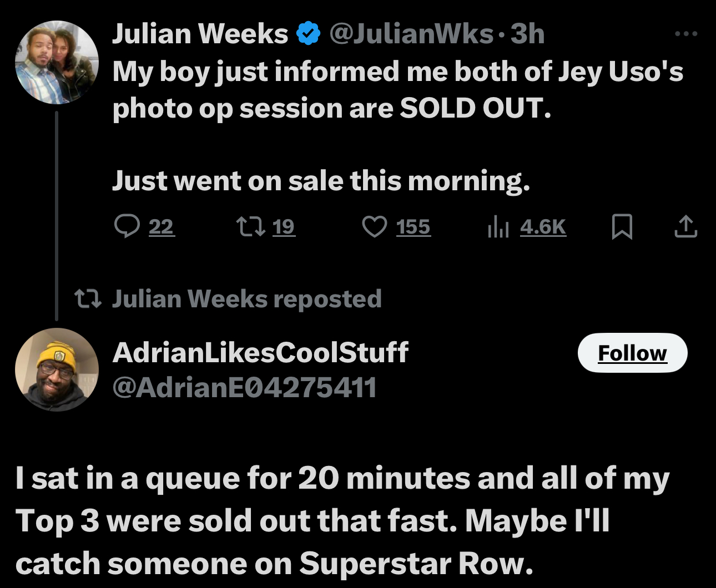Open view analytics bar chart icon
716x588 pixels.
[498, 226]
